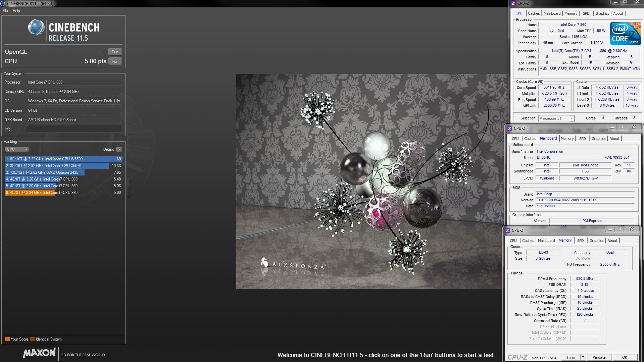Click the Intel Core i7 logo badge
Screen dimensions: 644x362
[x=625, y=34]
